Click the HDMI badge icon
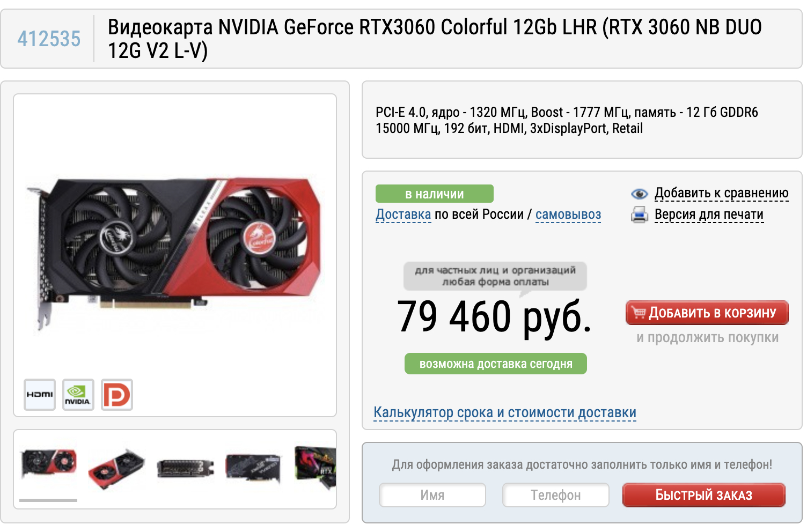The image size is (807, 532). pos(40,395)
